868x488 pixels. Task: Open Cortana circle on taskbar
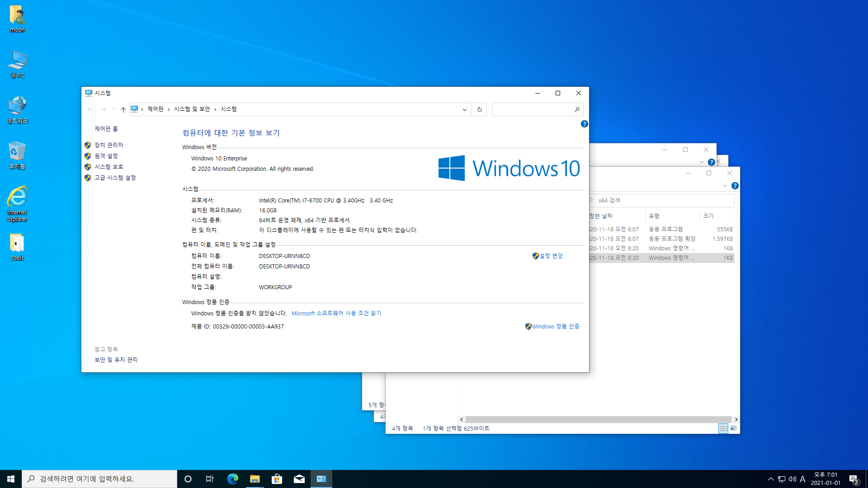(x=188, y=479)
